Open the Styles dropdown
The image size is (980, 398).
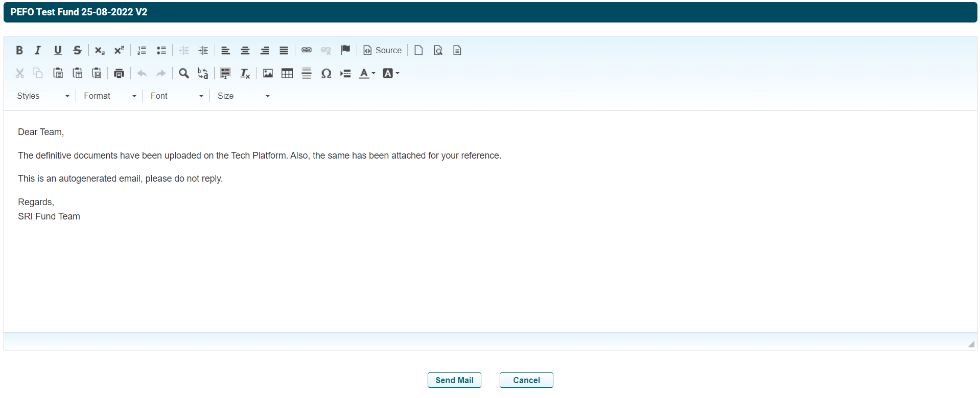click(x=43, y=96)
